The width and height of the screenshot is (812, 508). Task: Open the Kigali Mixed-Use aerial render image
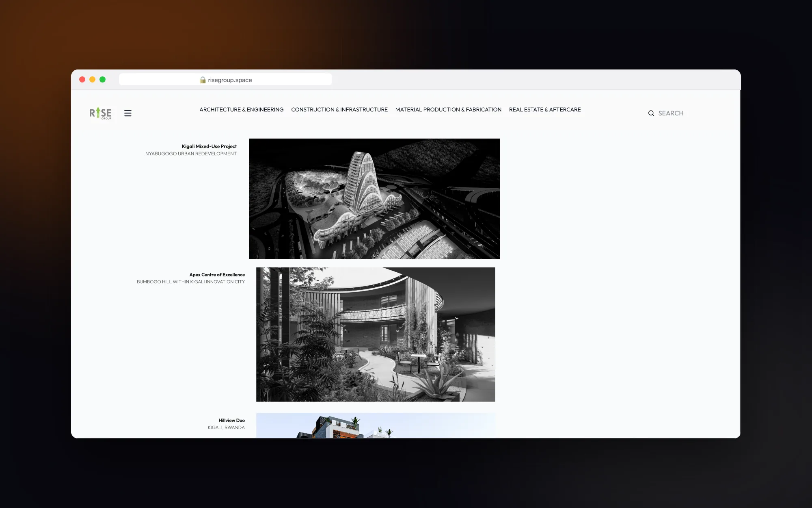click(x=374, y=199)
